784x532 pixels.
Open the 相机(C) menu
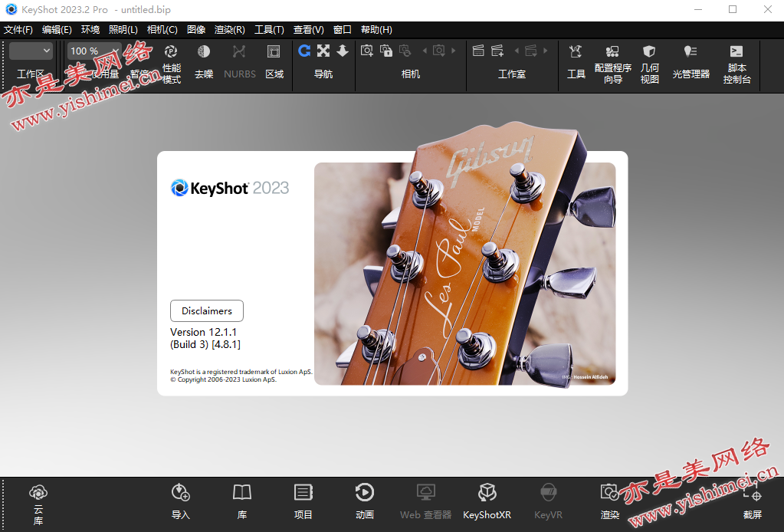pos(162,29)
